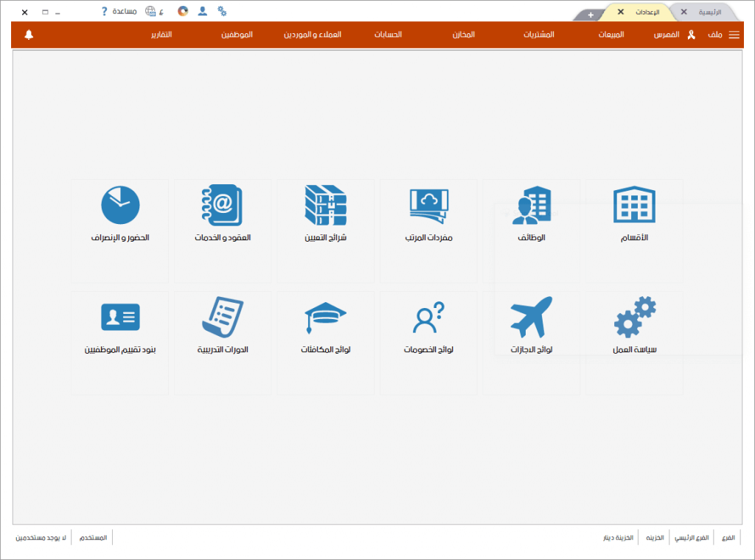Open the الحضور و الإنصراف clock icon
This screenshot has height=560, width=755.
120,205
